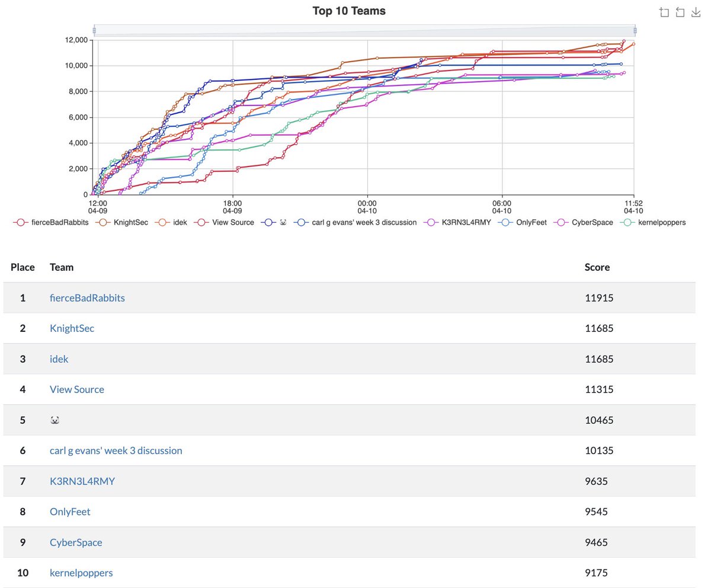Click the zoom reset icon above chart
The height and width of the screenshot is (588, 711).
click(x=680, y=12)
